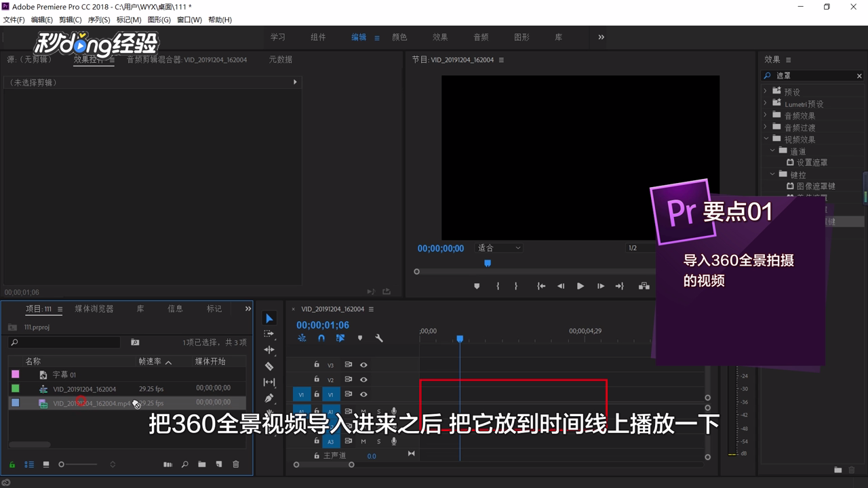Viewport: 868px width, 488px height.
Task: Step forward one frame
Action: point(601,286)
